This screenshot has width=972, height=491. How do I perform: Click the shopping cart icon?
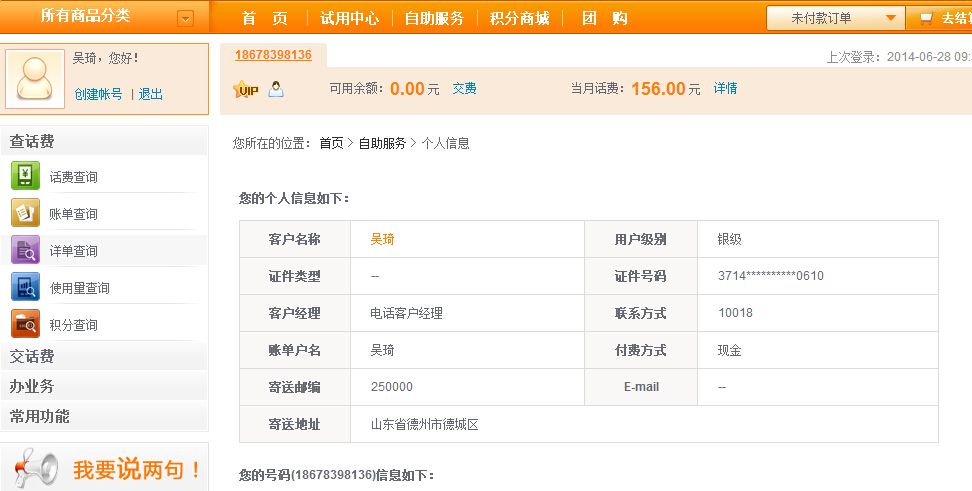pyautogui.click(x=925, y=19)
